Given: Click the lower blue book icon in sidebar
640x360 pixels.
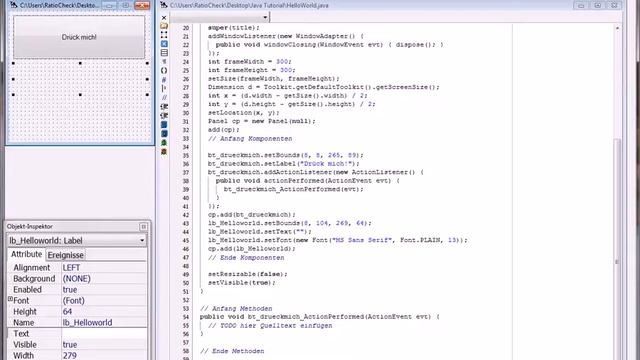Looking at the screenshot, I should [x=164, y=133].
